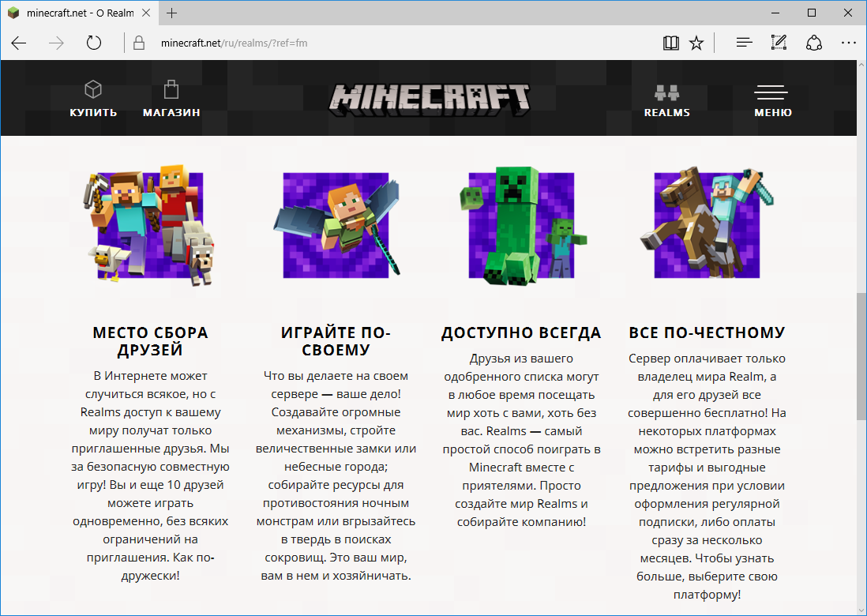Viewport: 867px width, 616px height.
Task: Enter reading view with the book icon
Action: pyautogui.click(x=670, y=43)
